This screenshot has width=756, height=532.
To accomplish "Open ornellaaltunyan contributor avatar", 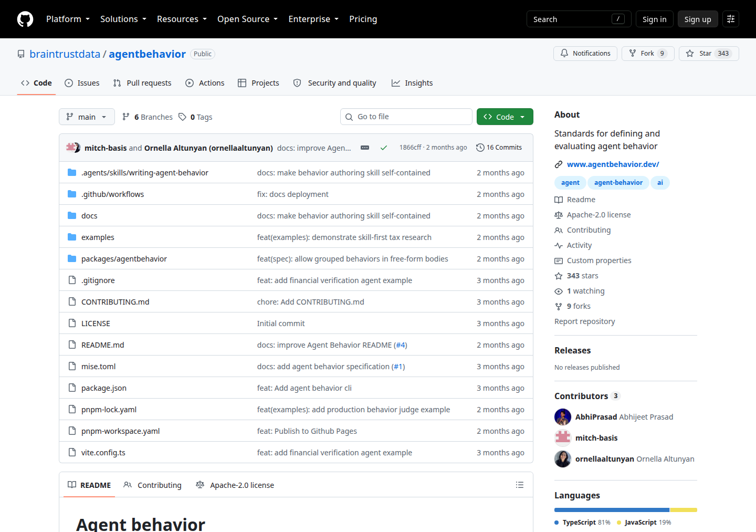I will click(x=563, y=459).
